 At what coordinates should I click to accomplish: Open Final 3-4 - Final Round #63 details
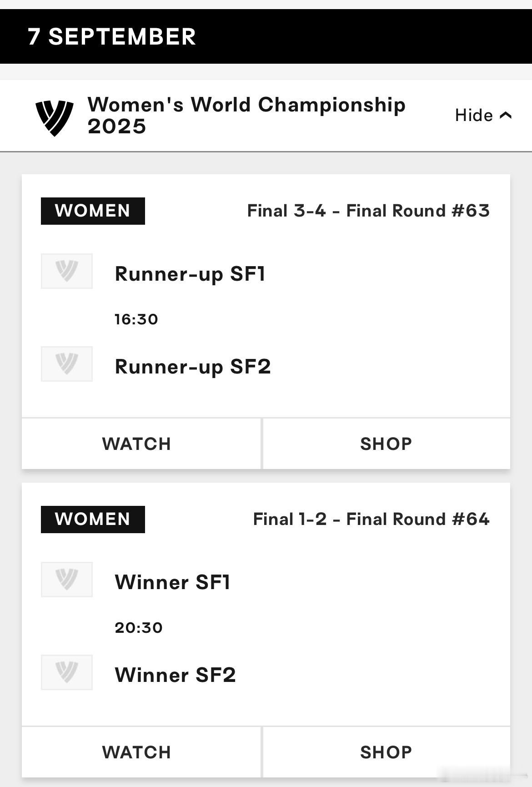368,211
